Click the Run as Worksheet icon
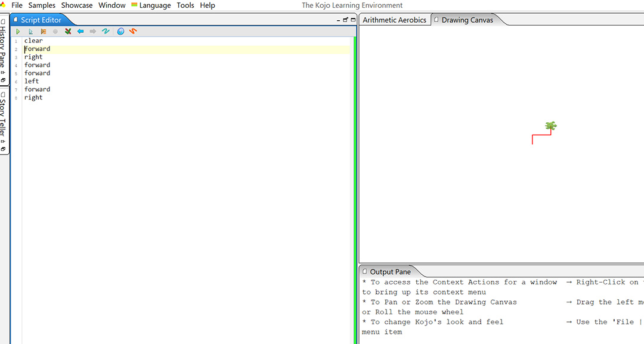This screenshot has width=644, height=344. (30, 32)
